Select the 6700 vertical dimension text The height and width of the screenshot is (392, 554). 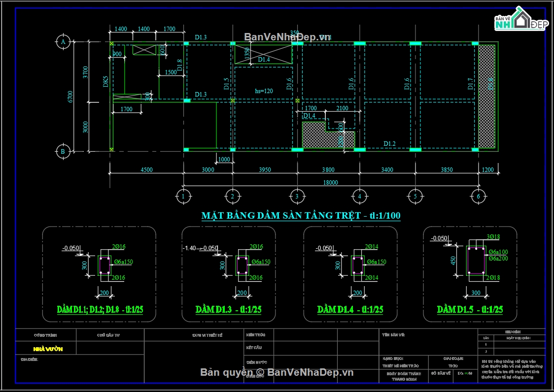point(70,97)
